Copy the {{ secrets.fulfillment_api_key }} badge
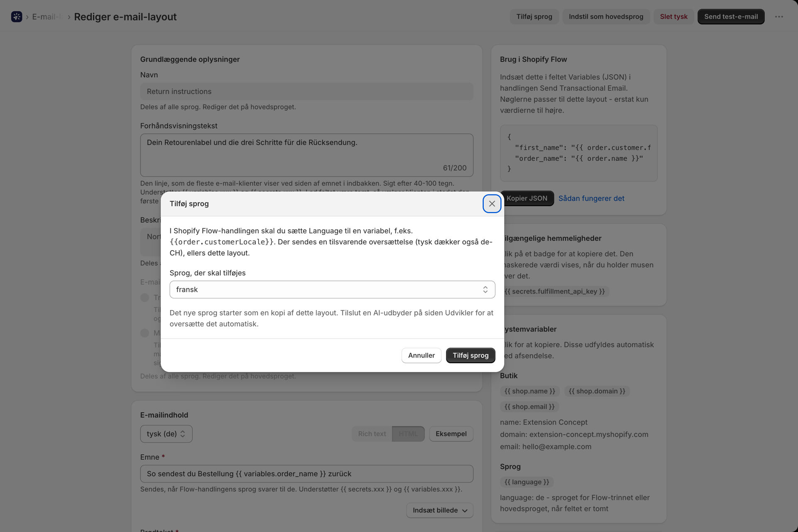 coord(554,291)
